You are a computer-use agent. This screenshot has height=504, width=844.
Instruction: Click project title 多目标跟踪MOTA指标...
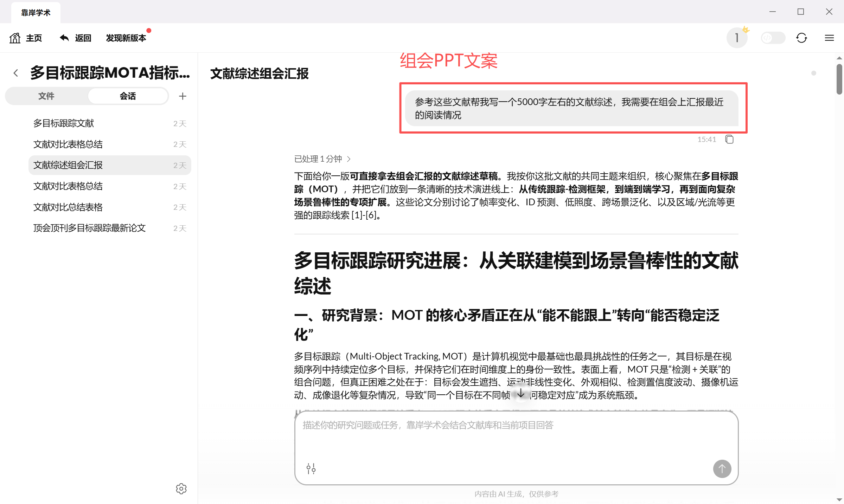click(x=110, y=73)
